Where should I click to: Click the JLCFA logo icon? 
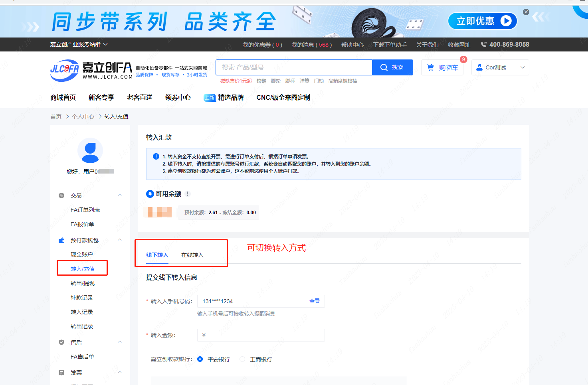point(64,70)
